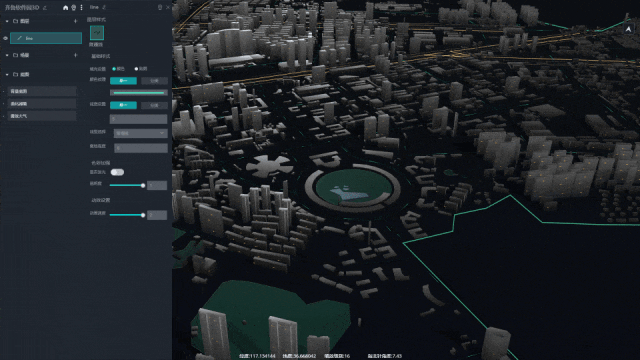640x360 pixels.
Task: Click gray option button beside teal color mode
Action: (154, 81)
